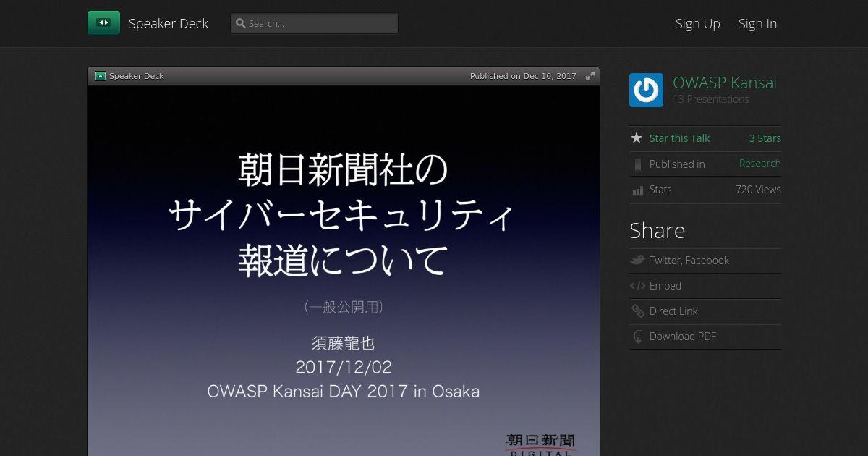The image size is (868, 456).
Task: Click the Twitter bird share icon
Action: 637,261
